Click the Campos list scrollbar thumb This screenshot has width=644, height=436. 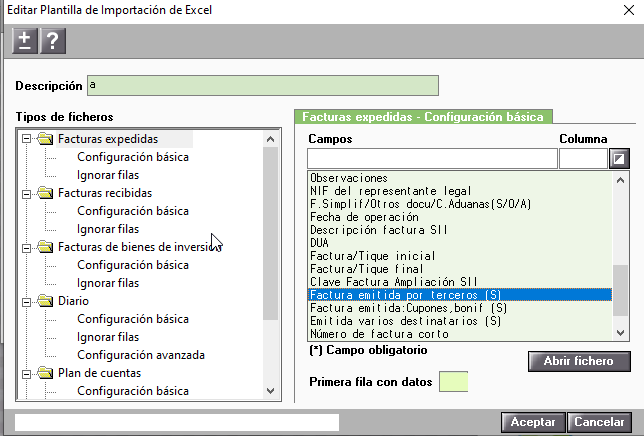click(621, 290)
